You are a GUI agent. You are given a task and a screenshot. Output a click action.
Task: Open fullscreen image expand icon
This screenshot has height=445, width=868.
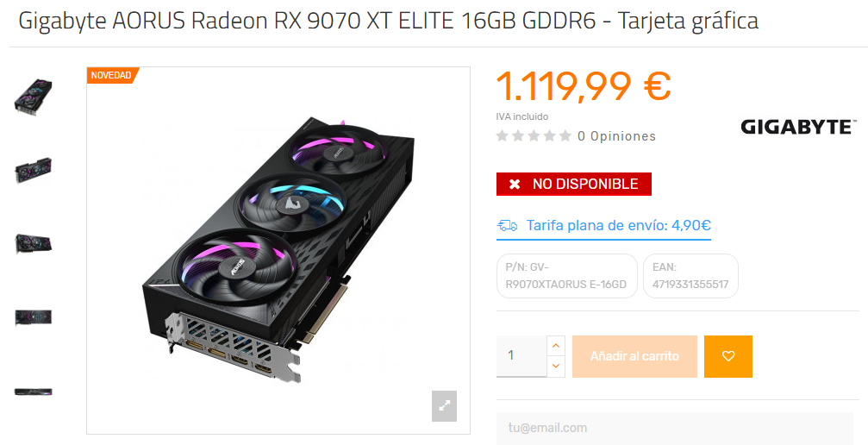444,406
